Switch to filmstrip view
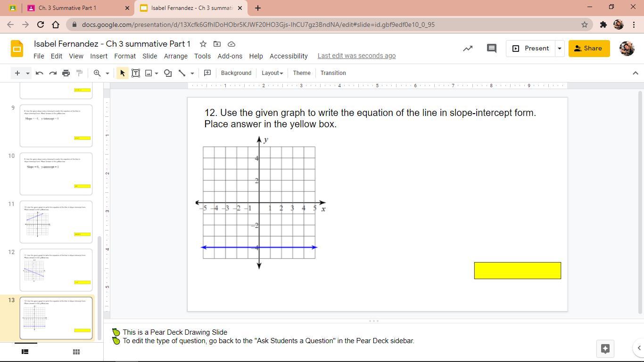This screenshot has height=362, width=644. pos(25,352)
